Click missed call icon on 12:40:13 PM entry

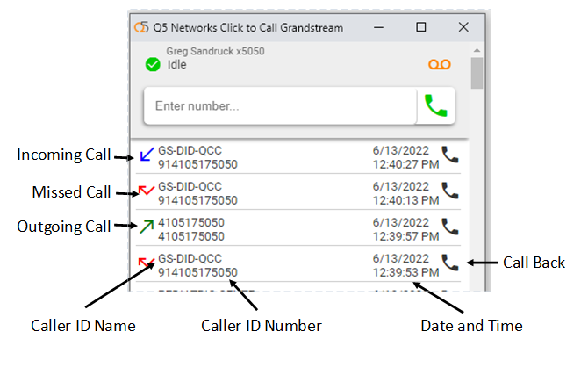point(146,191)
